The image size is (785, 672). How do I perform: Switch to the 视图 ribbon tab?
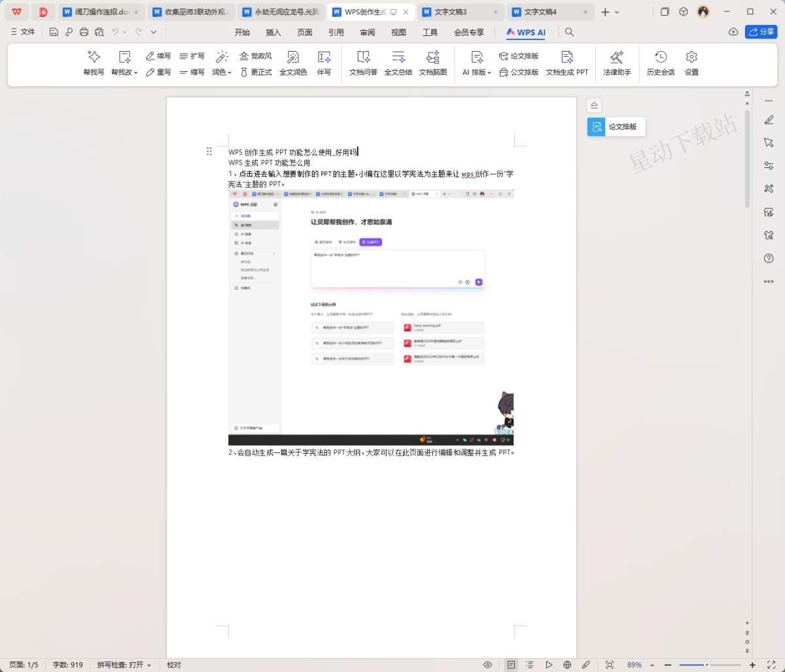pos(398,32)
